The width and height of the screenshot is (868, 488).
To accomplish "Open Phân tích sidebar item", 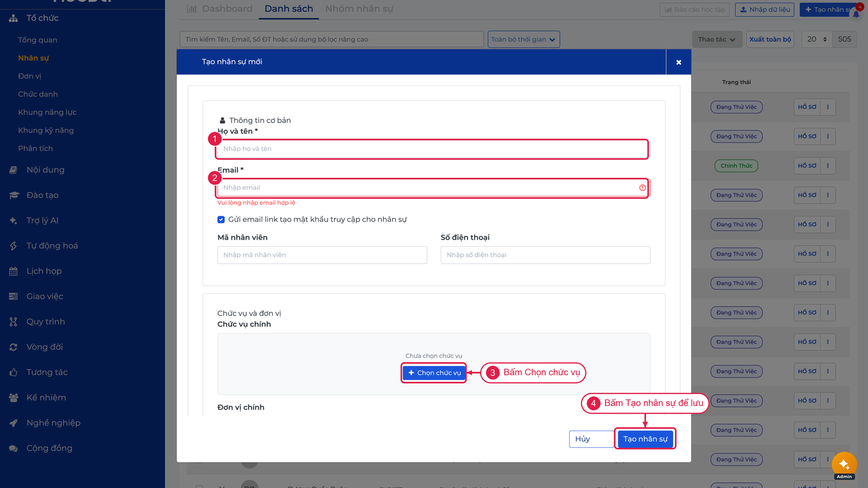I will 35,149.
